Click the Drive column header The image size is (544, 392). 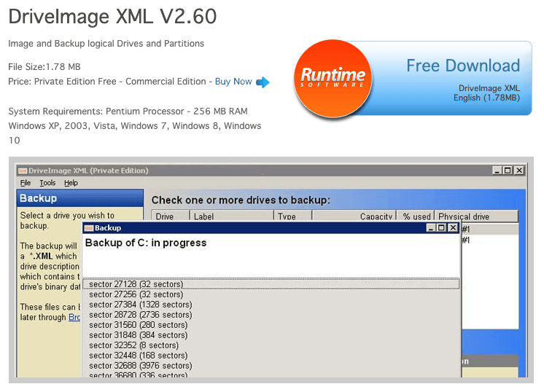click(x=171, y=216)
